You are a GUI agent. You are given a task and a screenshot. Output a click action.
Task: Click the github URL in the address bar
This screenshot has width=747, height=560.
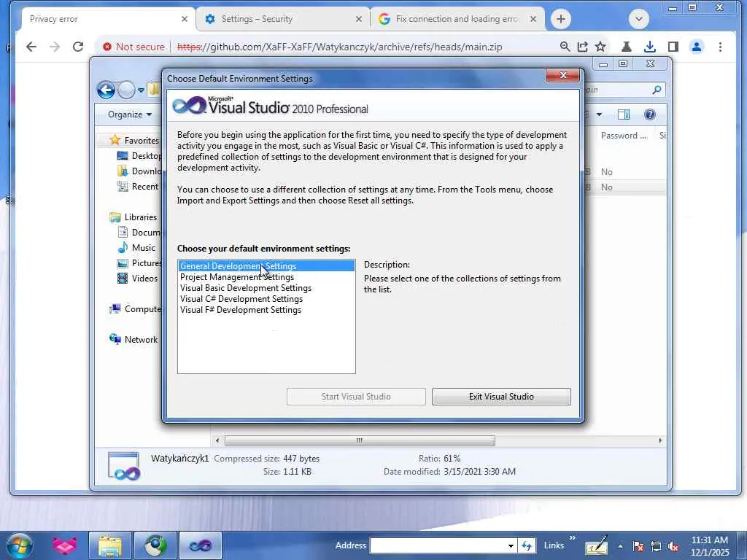pyautogui.click(x=339, y=47)
